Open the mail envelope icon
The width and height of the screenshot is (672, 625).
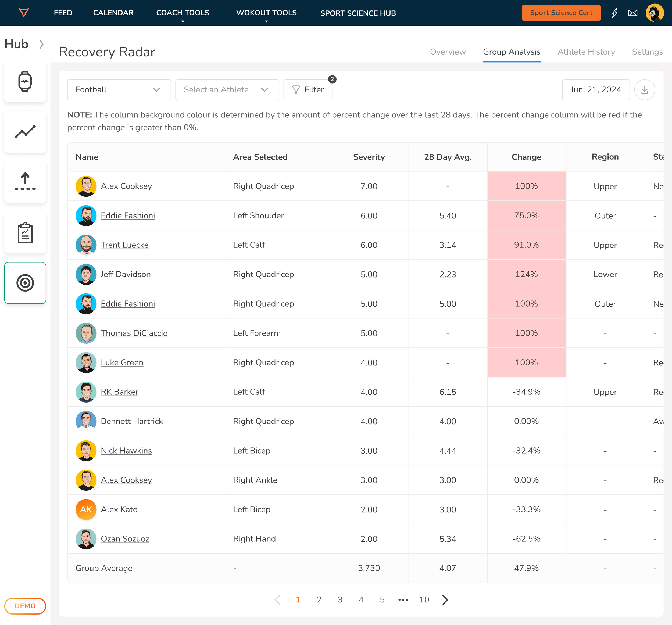click(632, 13)
